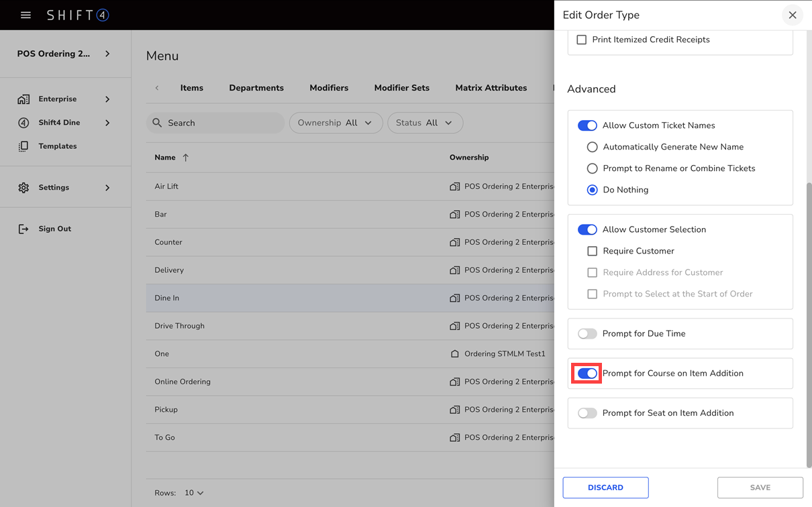Select the To Go row name
The height and width of the screenshot is (507, 812).
(164, 437)
